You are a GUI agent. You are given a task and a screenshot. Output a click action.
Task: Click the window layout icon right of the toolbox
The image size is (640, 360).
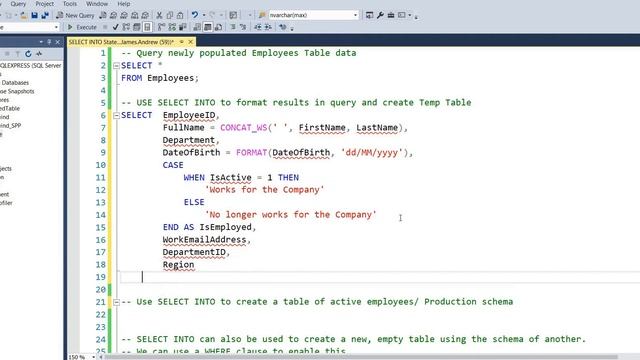coord(402,15)
